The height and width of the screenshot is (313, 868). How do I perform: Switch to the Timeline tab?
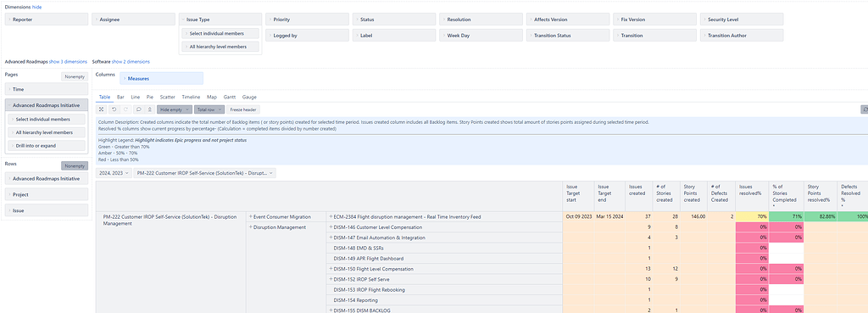click(191, 97)
